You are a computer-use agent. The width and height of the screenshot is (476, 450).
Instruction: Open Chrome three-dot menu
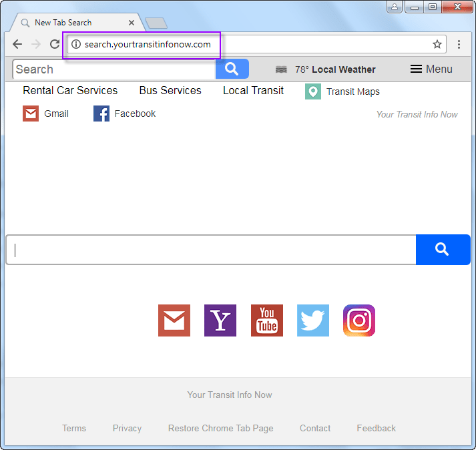[x=459, y=44]
